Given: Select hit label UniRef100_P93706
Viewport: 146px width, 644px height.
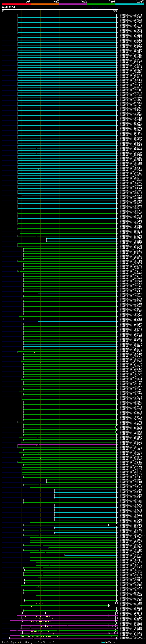Looking at the screenshot, I should tap(131, 296).
